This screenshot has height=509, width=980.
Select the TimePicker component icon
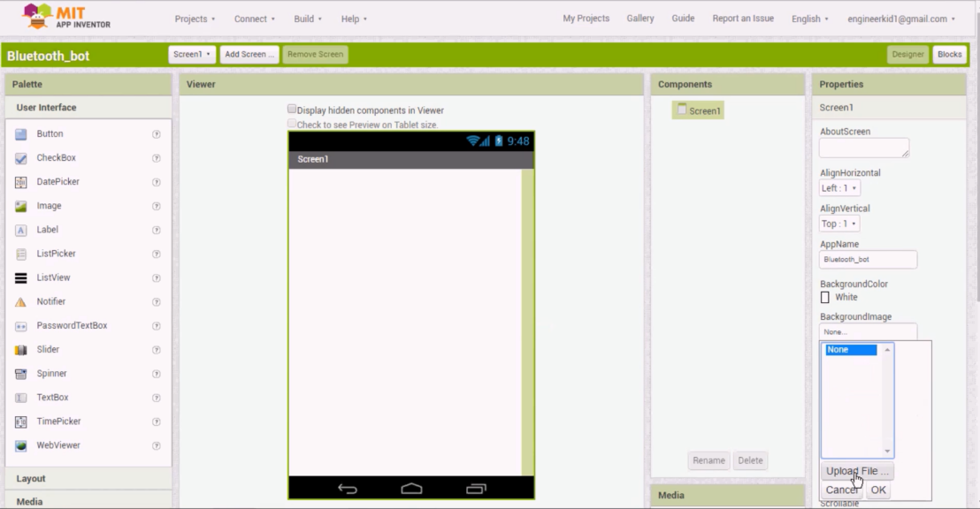20,422
